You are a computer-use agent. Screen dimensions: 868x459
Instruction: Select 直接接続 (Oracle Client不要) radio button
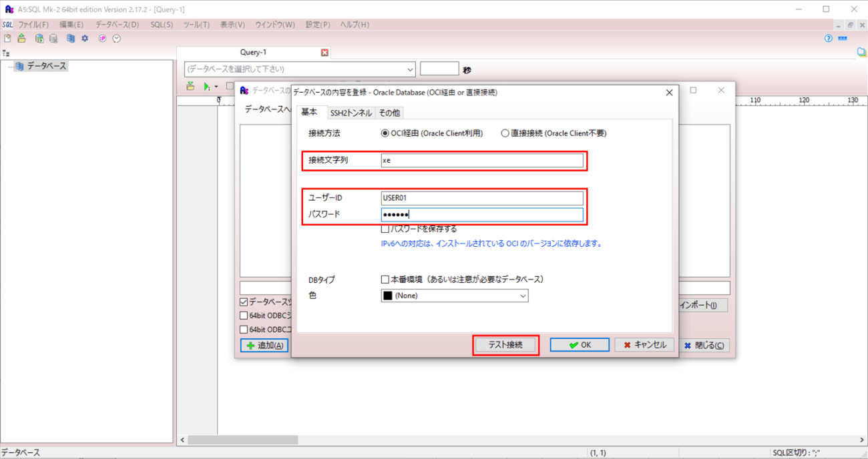click(505, 133)
